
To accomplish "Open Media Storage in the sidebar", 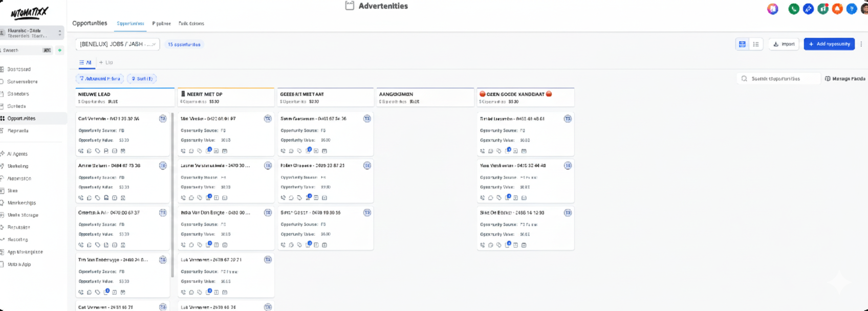I will (x=23, y=215).
